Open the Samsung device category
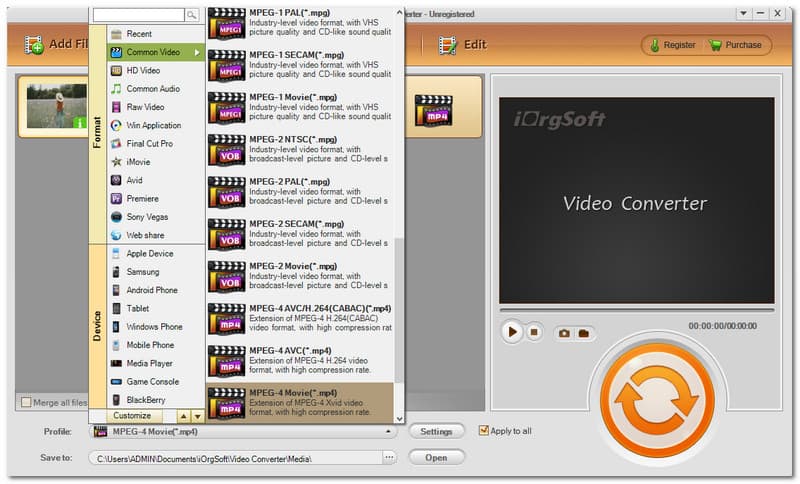 pyautogui.click(x=156, y=272)
